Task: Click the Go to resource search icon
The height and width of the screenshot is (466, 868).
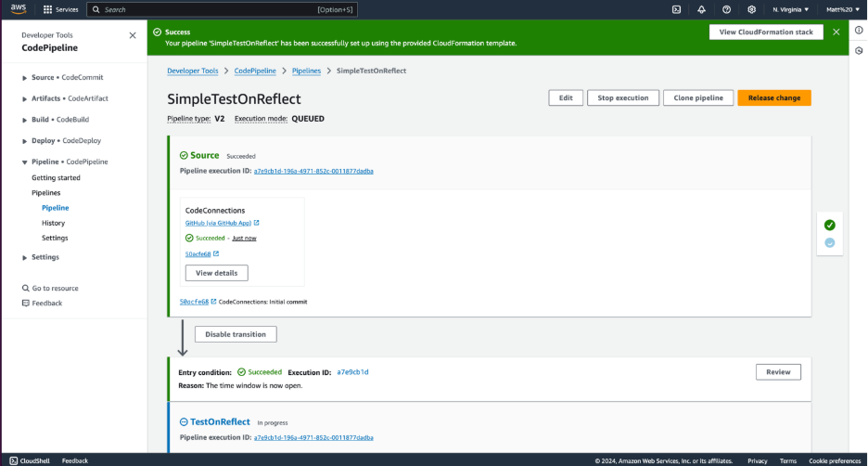Action: pyautogui.click(x=25, y=288)
